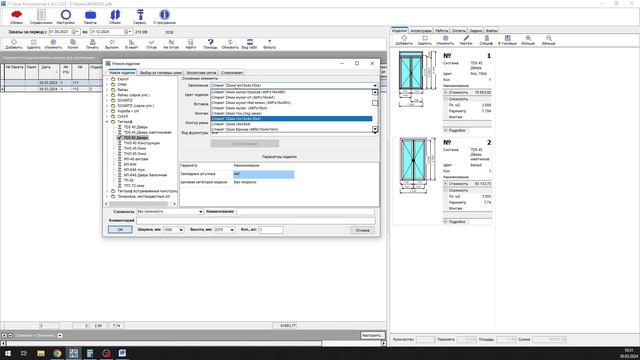
Task: Switch to the Оплаты tab
Action: pos(459,30)
